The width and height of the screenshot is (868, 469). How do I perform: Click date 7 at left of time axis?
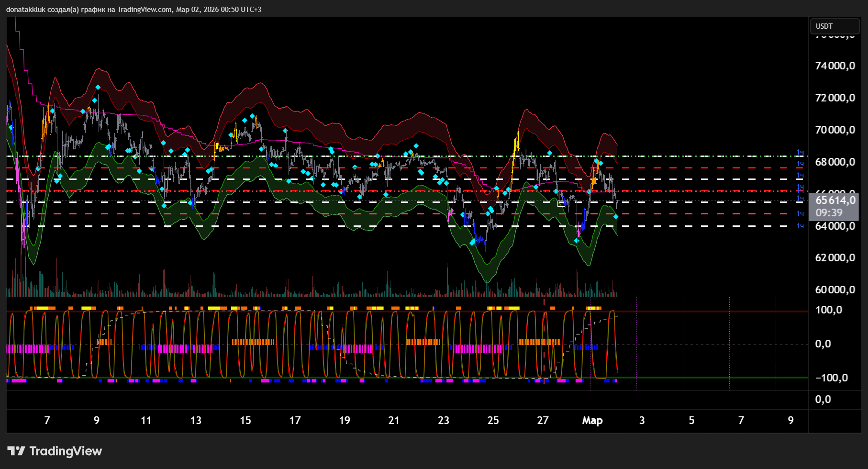(x=47, y=421)
